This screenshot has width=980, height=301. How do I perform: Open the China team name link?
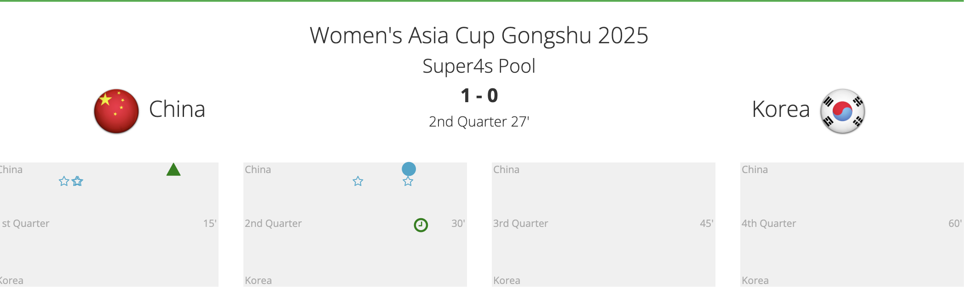177,110
